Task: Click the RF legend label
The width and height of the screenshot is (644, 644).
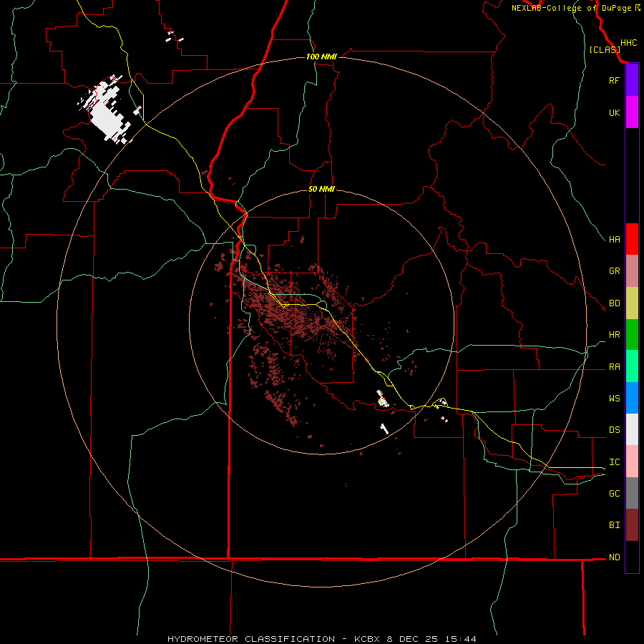Action: pos(614,80)
